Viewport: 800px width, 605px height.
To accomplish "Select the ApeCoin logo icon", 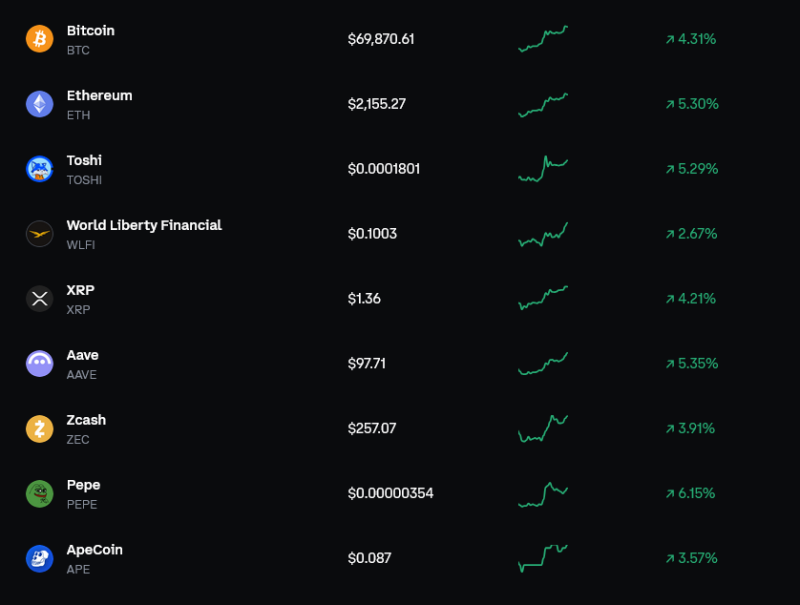I will click(39, 558).
